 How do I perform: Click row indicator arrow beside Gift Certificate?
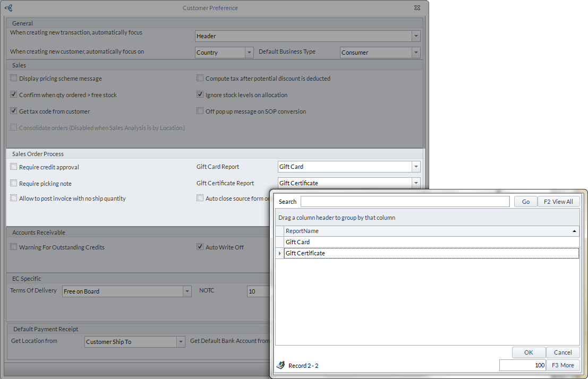(x=279, y=254)
